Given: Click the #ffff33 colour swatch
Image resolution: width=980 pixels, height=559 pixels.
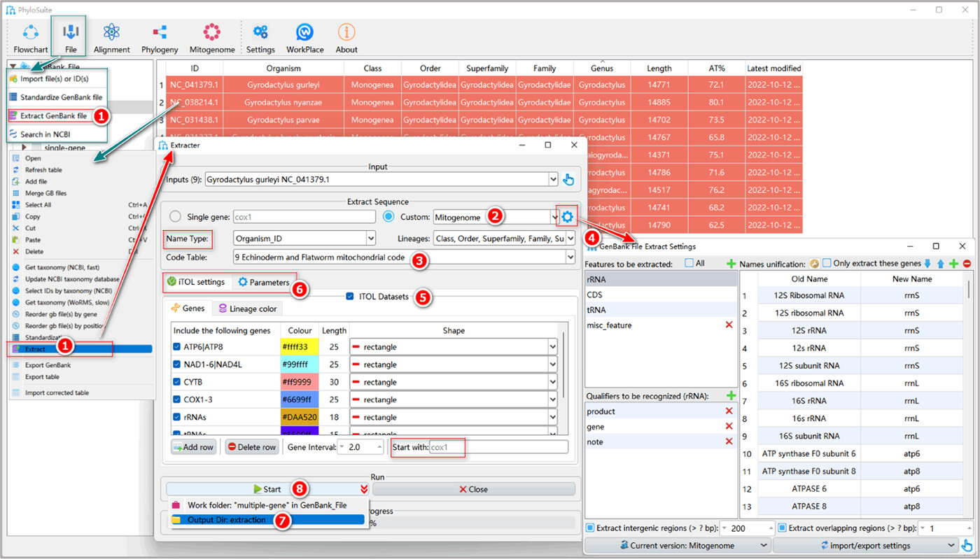Looking at the screenshot, I should [x=299, y=347].
